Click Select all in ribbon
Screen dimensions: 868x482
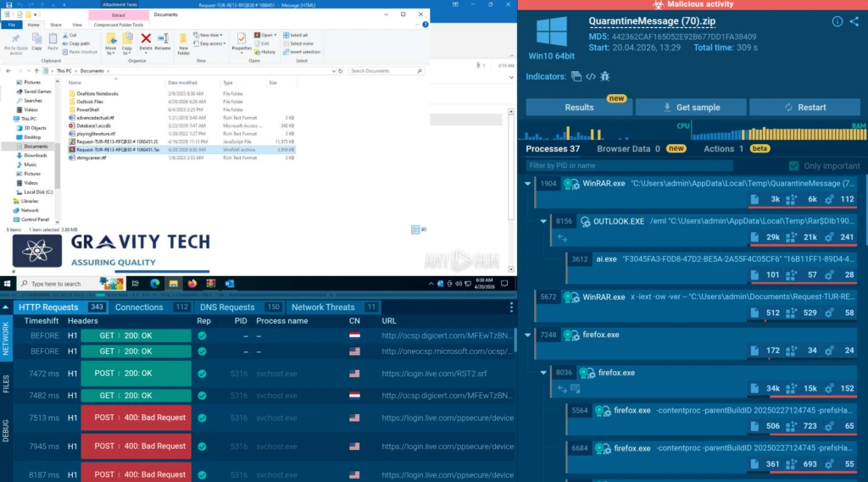click(x=296, y=35)
